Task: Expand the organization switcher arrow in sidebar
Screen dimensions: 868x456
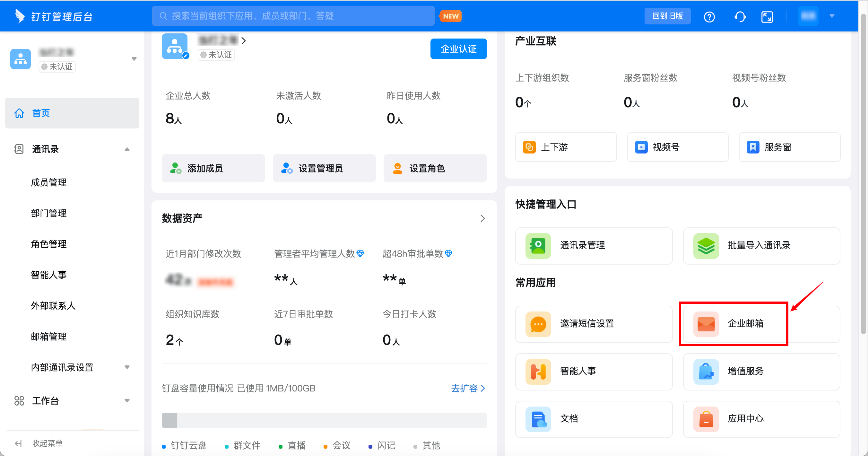Action: point(134,59)
